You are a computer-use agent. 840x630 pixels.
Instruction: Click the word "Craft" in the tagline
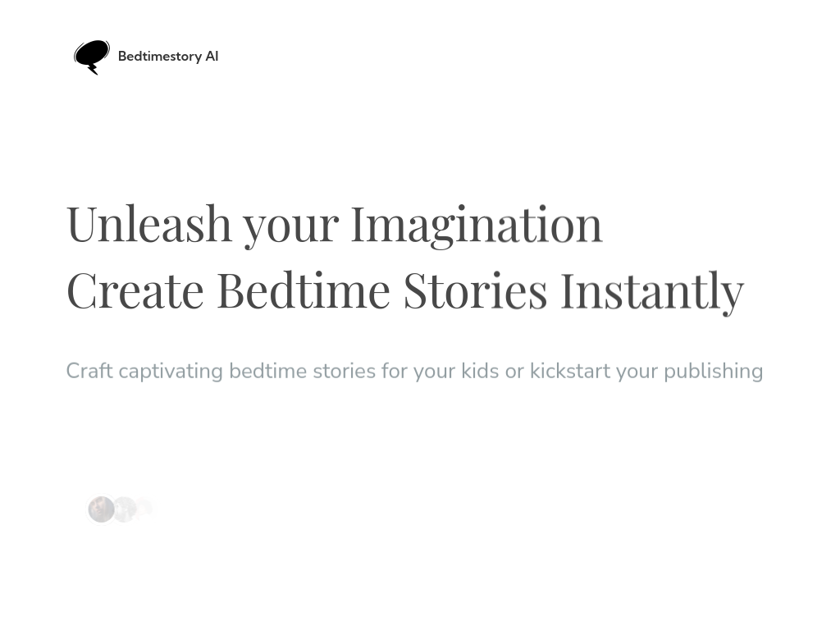(x=89, y=371)
